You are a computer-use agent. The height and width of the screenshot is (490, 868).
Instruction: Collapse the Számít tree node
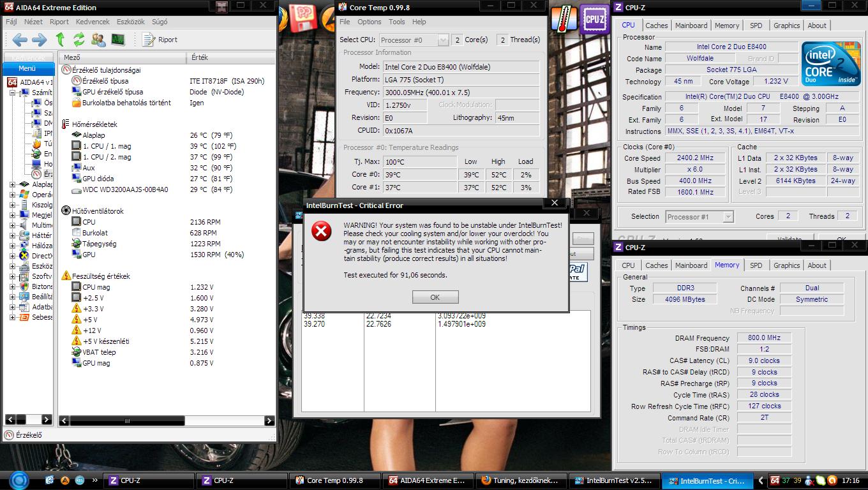click(12, 93)
